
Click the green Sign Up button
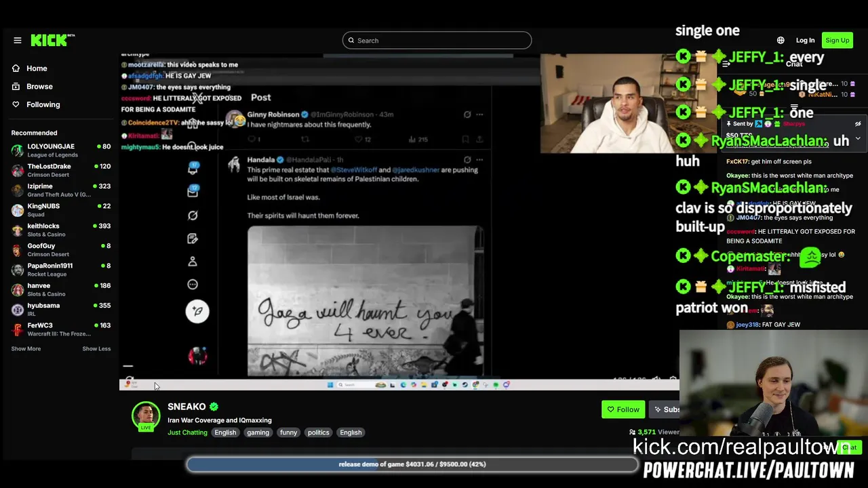pyautogui.click(x=837, y=40)
